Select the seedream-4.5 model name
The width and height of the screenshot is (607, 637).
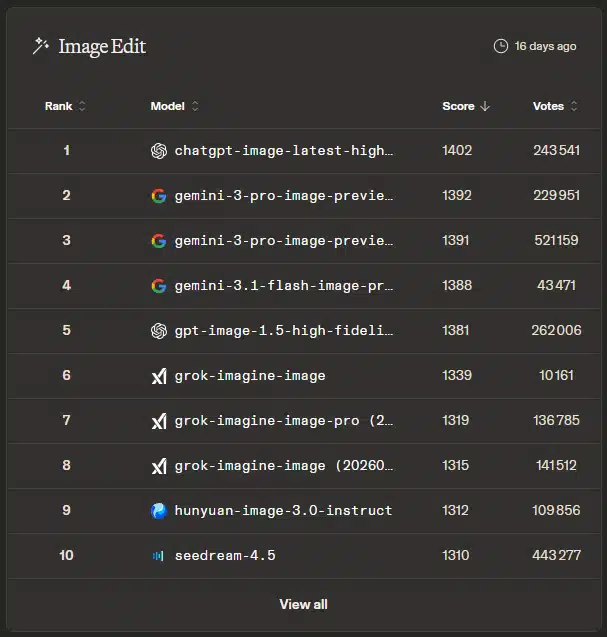[x=223, y=556]
